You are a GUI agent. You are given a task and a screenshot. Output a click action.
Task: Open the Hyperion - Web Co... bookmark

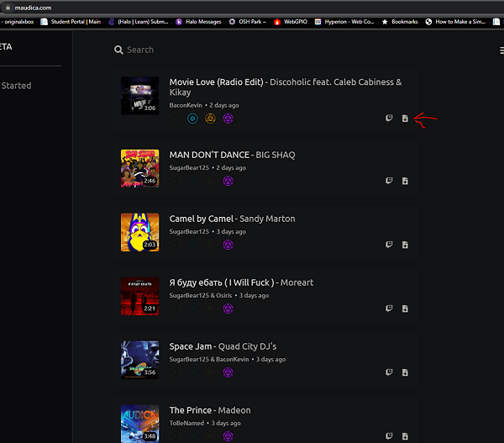(344, 22)
